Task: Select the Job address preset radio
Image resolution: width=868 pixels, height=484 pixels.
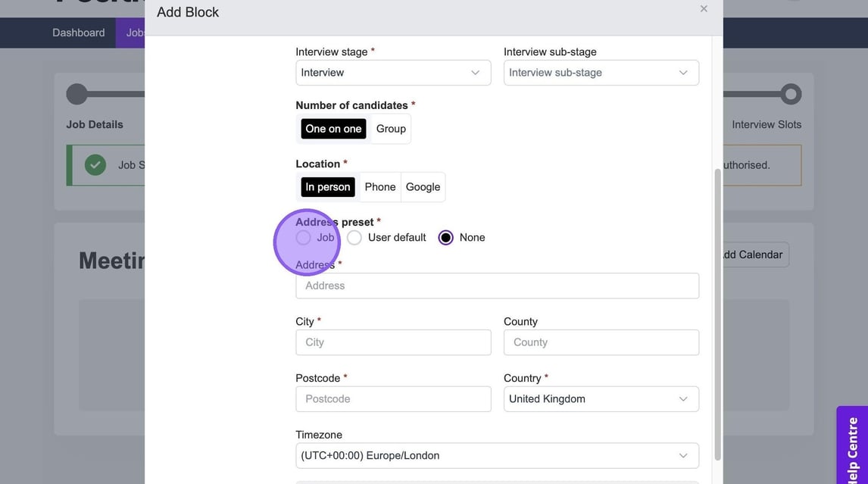Action: [304, 238]
